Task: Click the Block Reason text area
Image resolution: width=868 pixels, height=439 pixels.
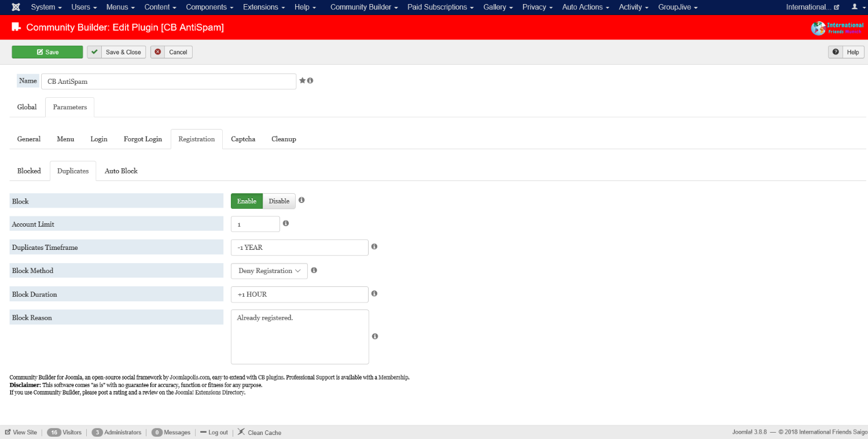Action: click(x=300, y=337)
